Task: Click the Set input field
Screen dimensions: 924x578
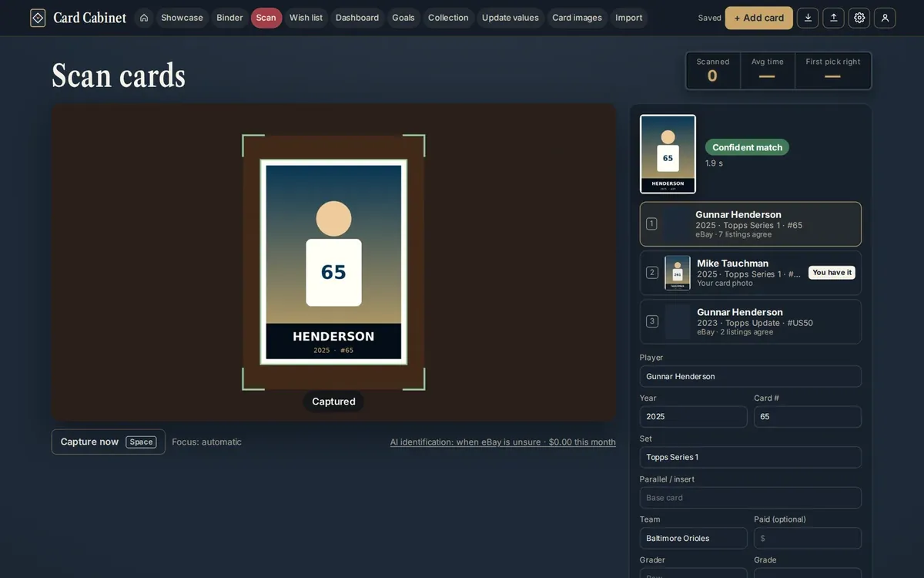Action: (x=751, y=457)
